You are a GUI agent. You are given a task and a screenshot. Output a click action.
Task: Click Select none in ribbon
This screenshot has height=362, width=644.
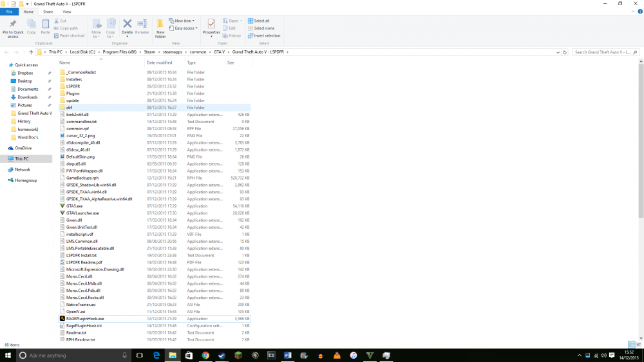tap(261, 28)
